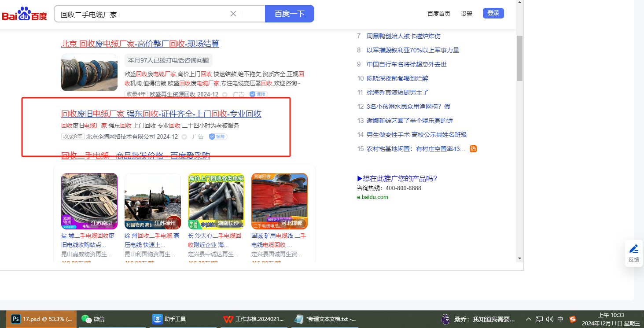The height and width of the screenshot is (328, 644).
Task: Open the 想在此推广您的产品吗 link
Action: click(397, 178)
